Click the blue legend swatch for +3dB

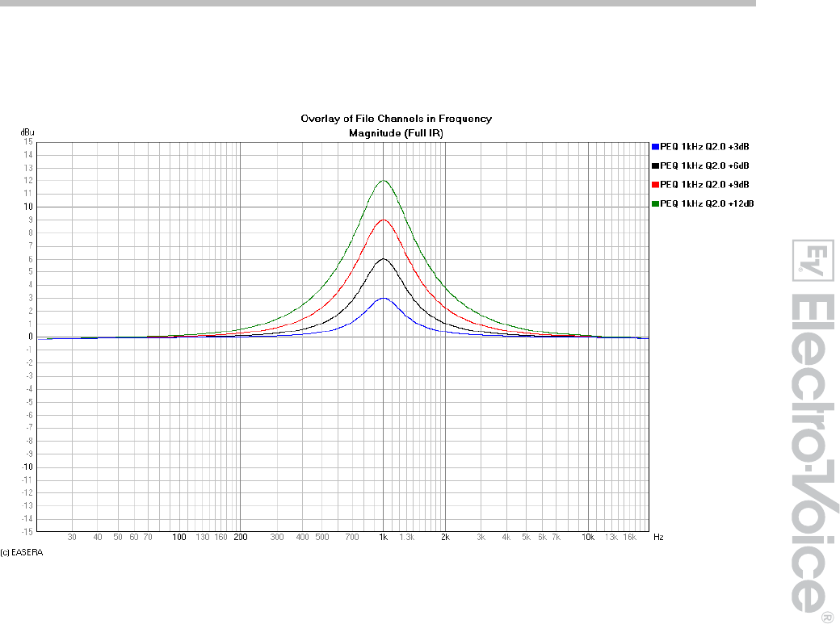point(655,147)
